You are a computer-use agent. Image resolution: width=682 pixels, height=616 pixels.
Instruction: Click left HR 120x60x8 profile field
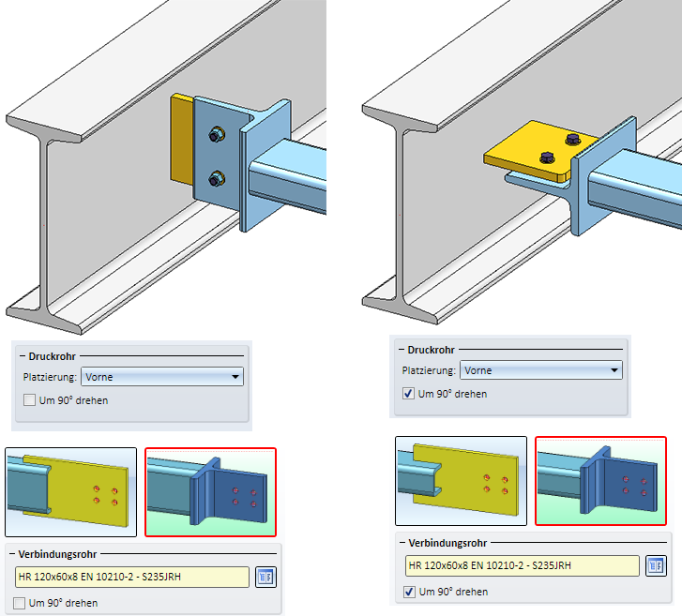click(131, 577)
